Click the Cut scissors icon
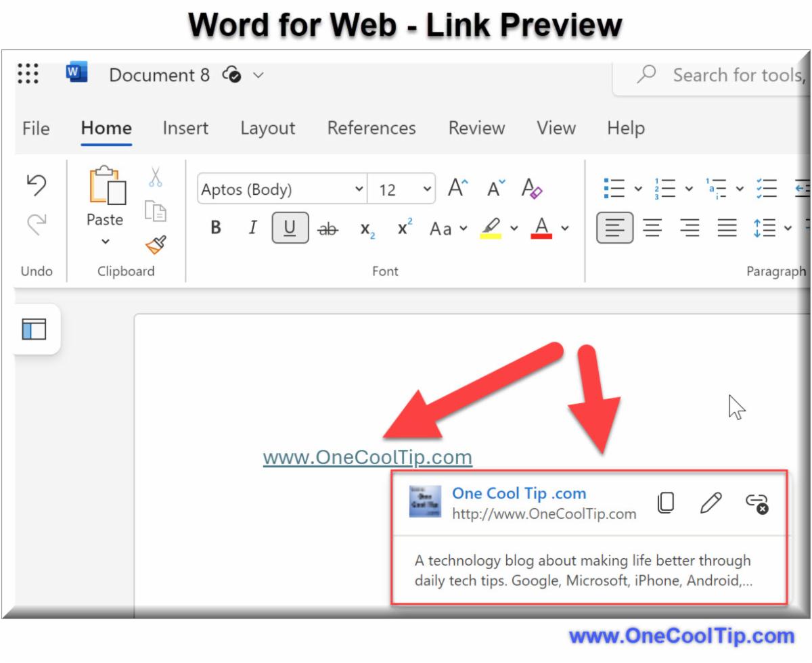The height and width of the screenshot is (663, 812). tap(156, 177)
